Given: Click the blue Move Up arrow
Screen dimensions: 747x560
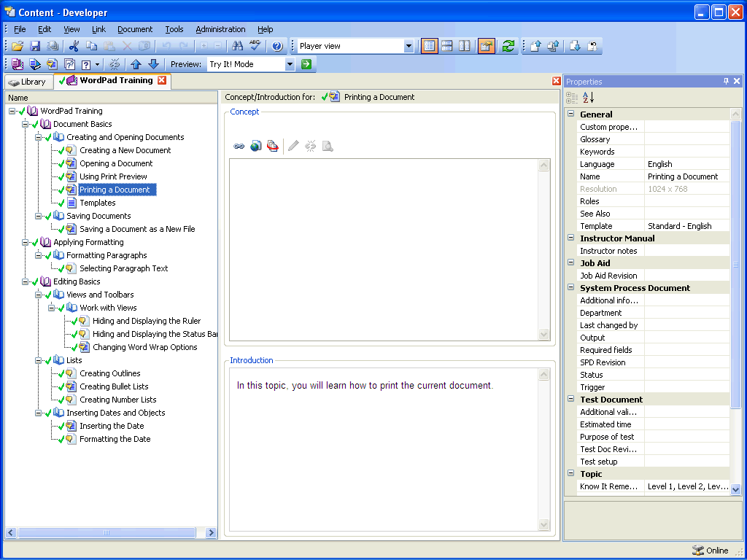Looking at the screenshot, I should 136,64.
